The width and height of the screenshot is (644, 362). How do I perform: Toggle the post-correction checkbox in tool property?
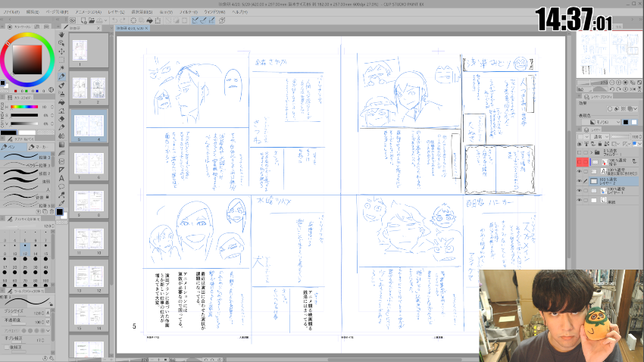click(x=7, y=348)
